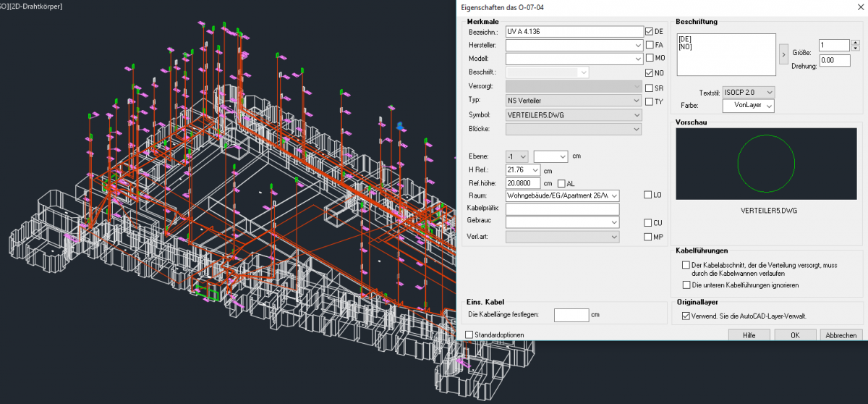Screen dimensions: 868x404
Task: Click the Hilfe button
Action: [749, 335]
